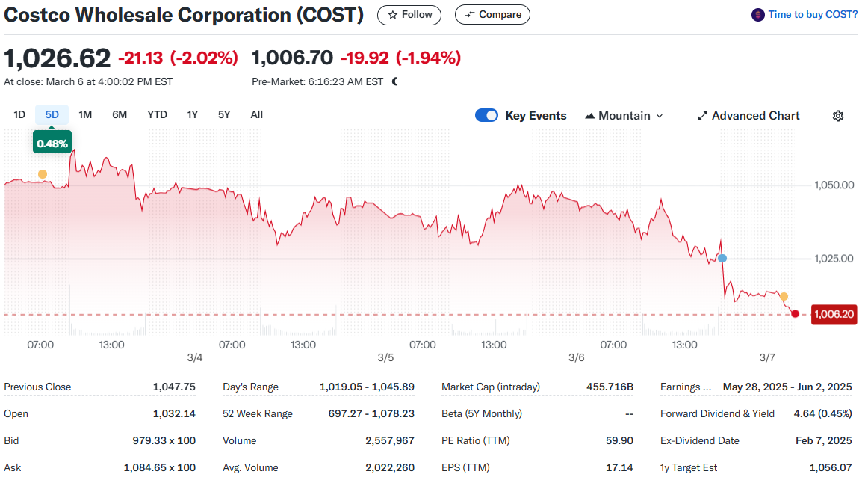Select the YTD range tab
The image size is (868, 480).
tap(157, 114)
